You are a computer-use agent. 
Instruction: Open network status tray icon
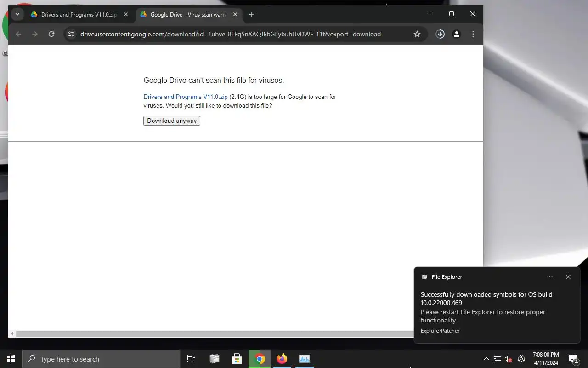498,359
